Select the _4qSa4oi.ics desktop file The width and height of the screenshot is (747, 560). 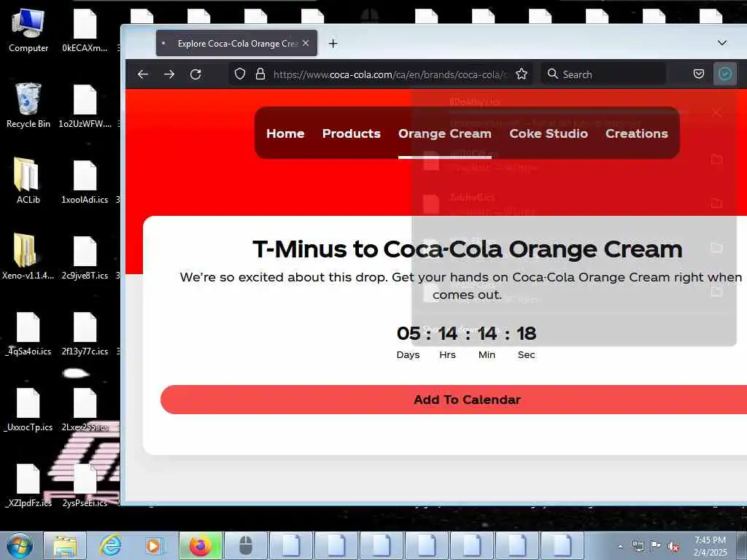pyautogui.click(x=28, y=333)
